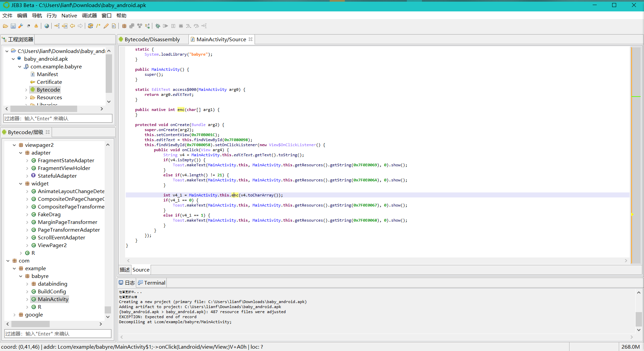
Task: Close the MainActivity/Source tab
Action: click(251, 39)
